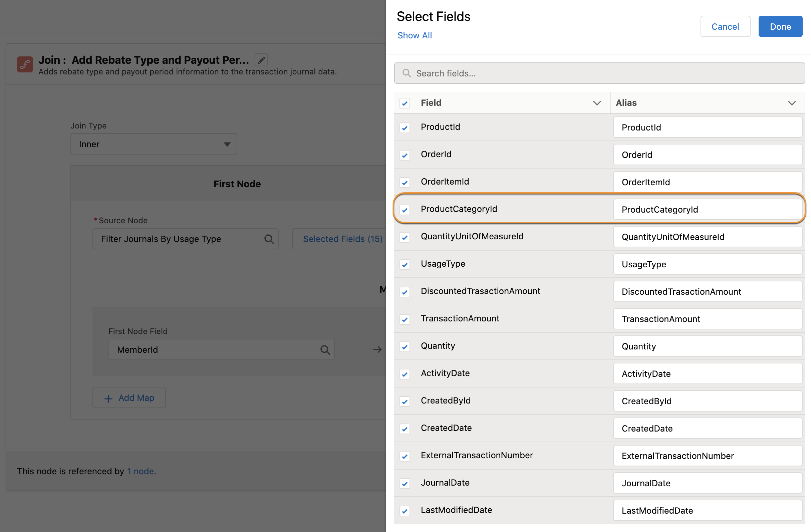Click the OrderId alias input
The width and height of the screenshot is (811, 532).
[708, 155]
